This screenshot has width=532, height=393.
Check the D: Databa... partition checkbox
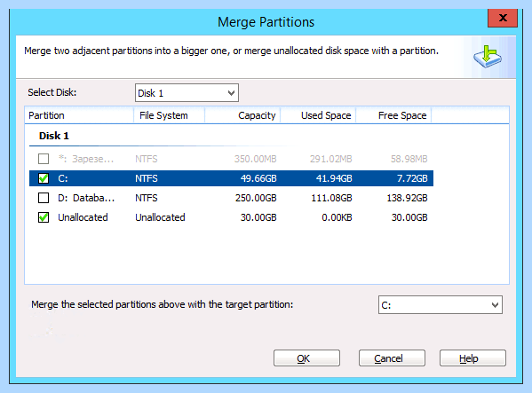click(x=44, y=198)
